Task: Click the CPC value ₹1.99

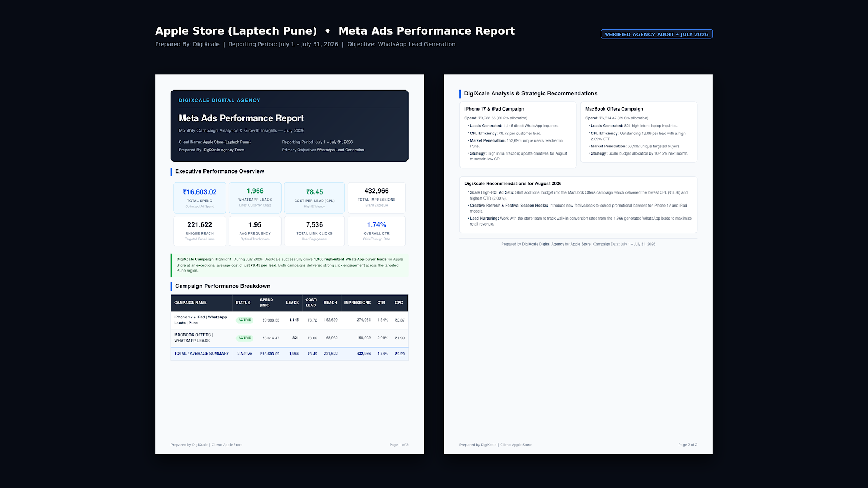Action: [400, 338]
